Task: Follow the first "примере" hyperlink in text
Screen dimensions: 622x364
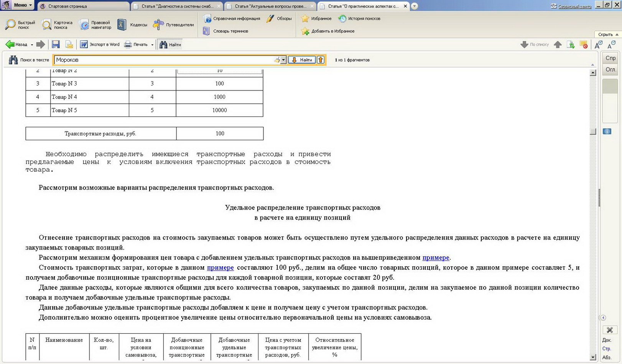Action: pyautogui.click(x=436, y=257)
